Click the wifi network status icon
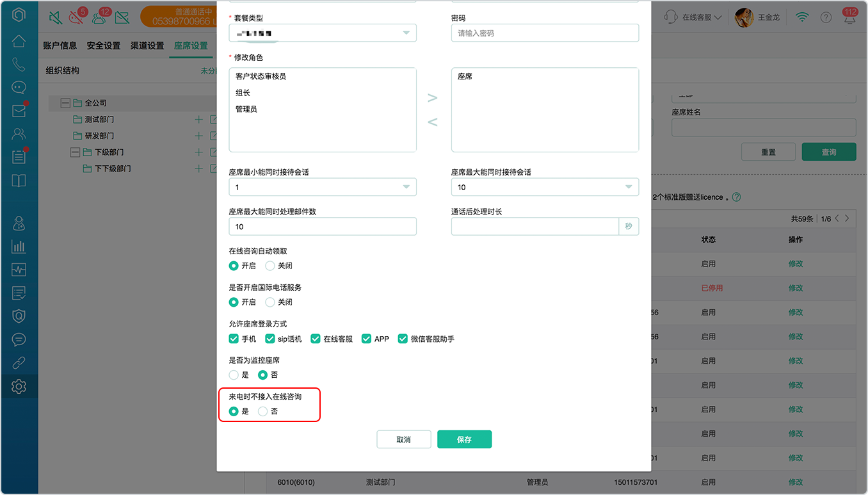 (x=802, y=17)
